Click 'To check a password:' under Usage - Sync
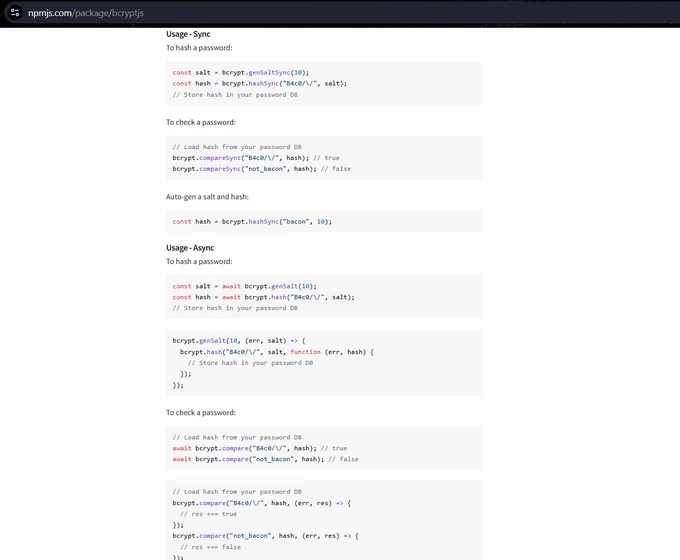Screen dimensions: 680x560 [x=201, y=122]
